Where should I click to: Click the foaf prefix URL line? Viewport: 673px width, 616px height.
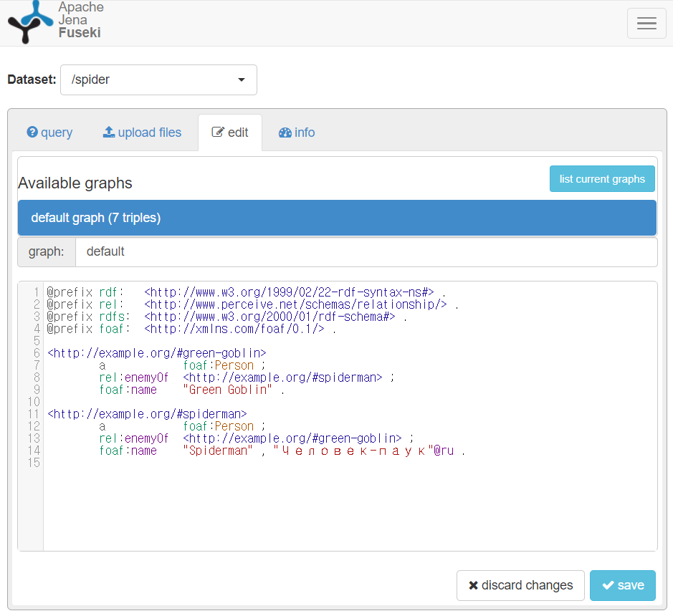coord(234,329)
